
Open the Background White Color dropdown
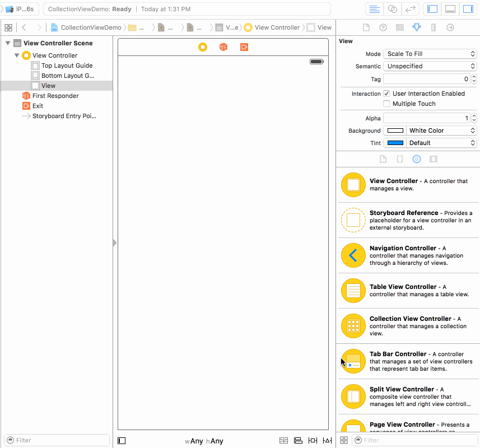[x=441, y=130]
